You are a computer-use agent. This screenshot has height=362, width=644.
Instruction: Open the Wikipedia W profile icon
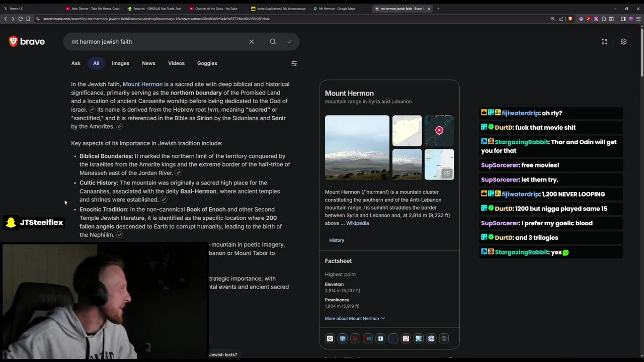tap(330, 338)
